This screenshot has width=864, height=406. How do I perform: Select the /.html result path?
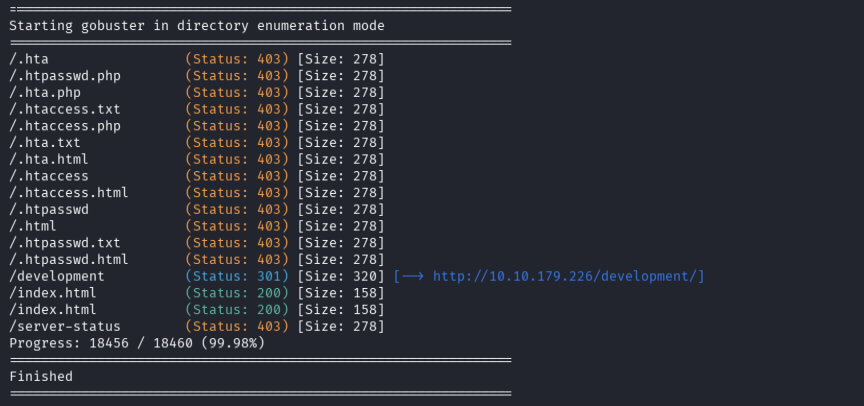click(x=33, y=226)
